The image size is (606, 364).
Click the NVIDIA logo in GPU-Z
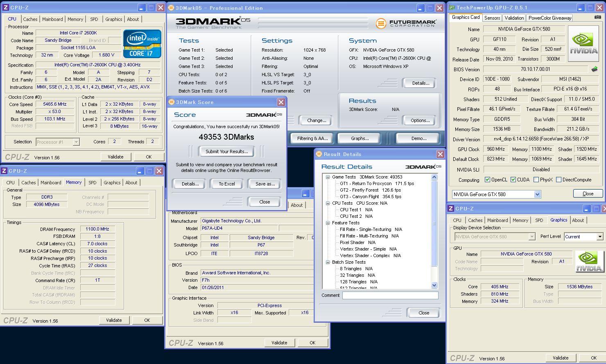pyautogui.click(x=584, y=43)
